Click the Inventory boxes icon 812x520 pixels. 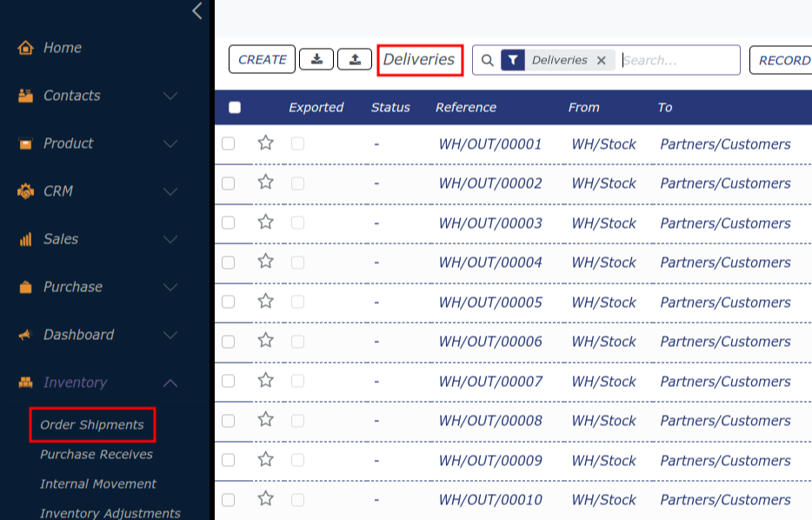tap(25, 383)
